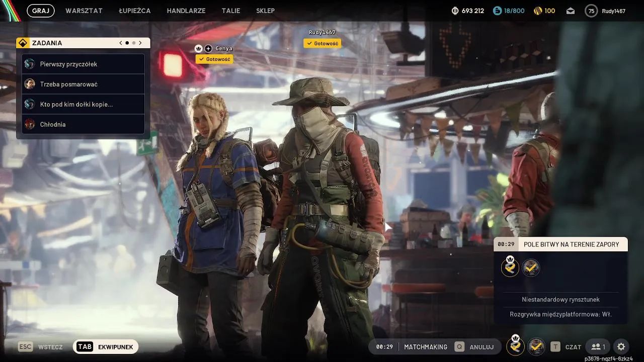Switch to the WARSZTAT tab
The image size is (644, 362).
tap(84, 11)
